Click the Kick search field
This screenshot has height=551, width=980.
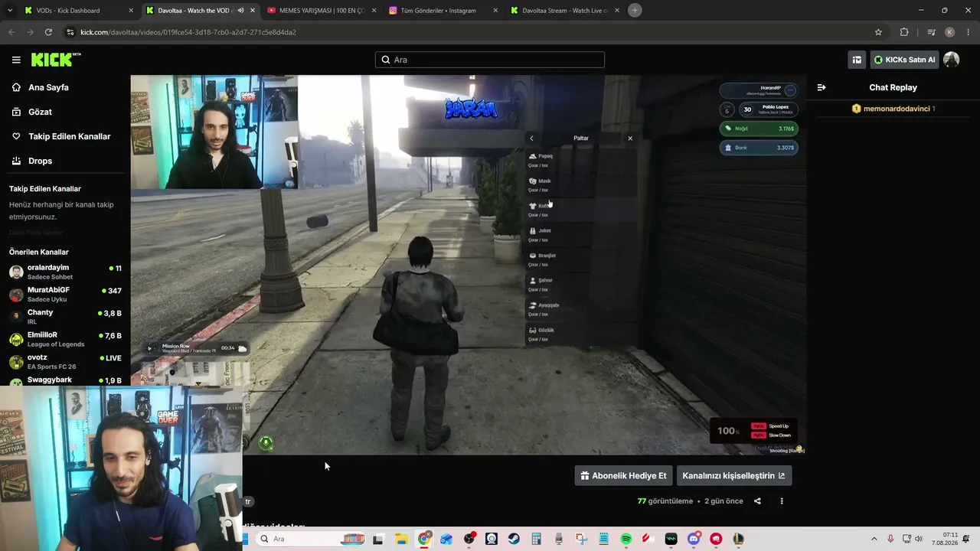[x=490, y=60]
